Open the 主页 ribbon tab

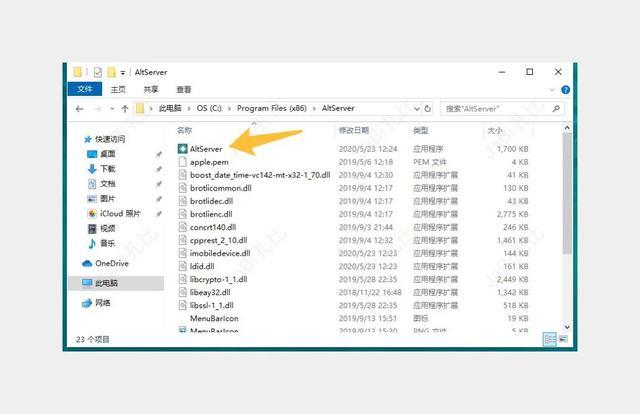(118, 89)
